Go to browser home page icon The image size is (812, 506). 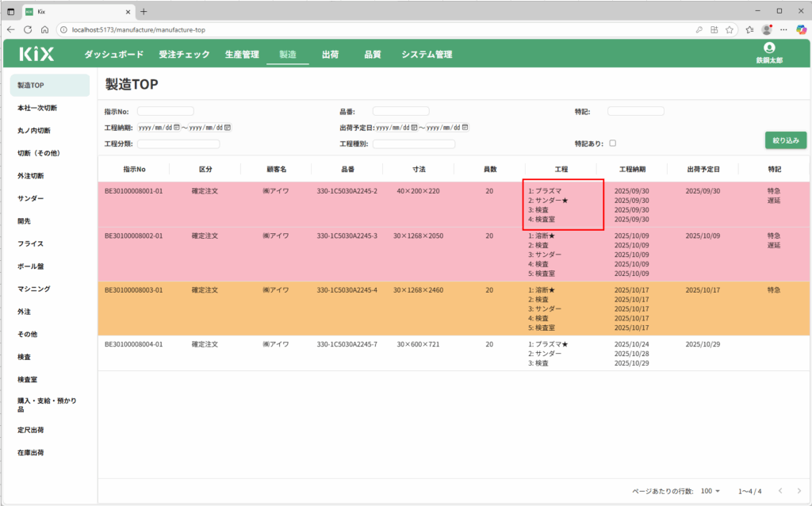pyautogui.click(x=45, y=29)
